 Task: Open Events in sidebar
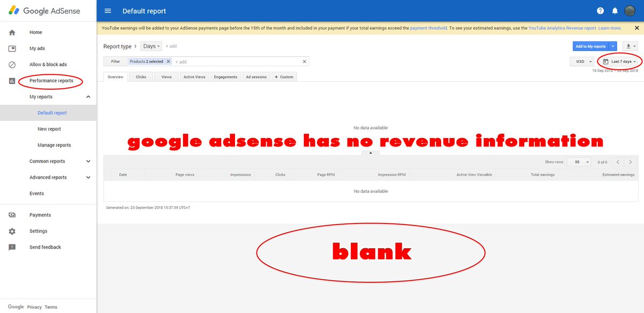tap(37, 193)
